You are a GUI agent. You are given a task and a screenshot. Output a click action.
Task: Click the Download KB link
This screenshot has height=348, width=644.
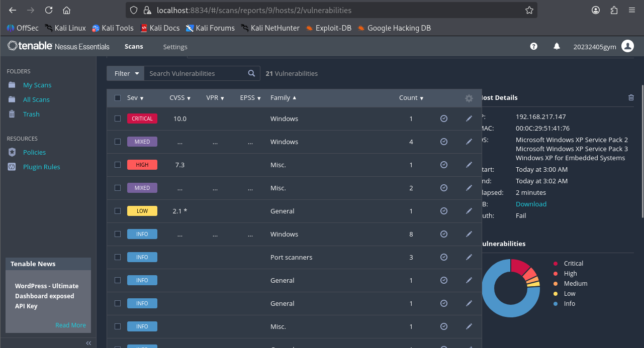click(x=531, y=204)
